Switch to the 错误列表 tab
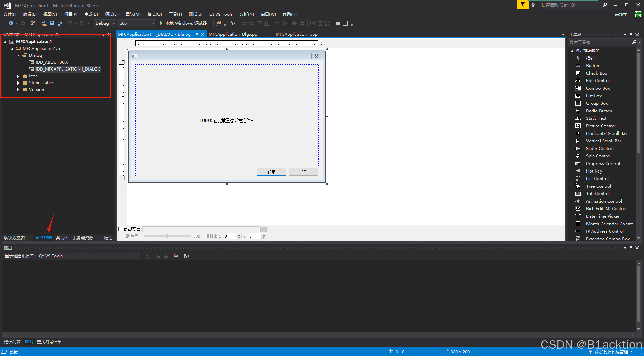The height and width of the screenshot is (356, 644). pos(12,342)
